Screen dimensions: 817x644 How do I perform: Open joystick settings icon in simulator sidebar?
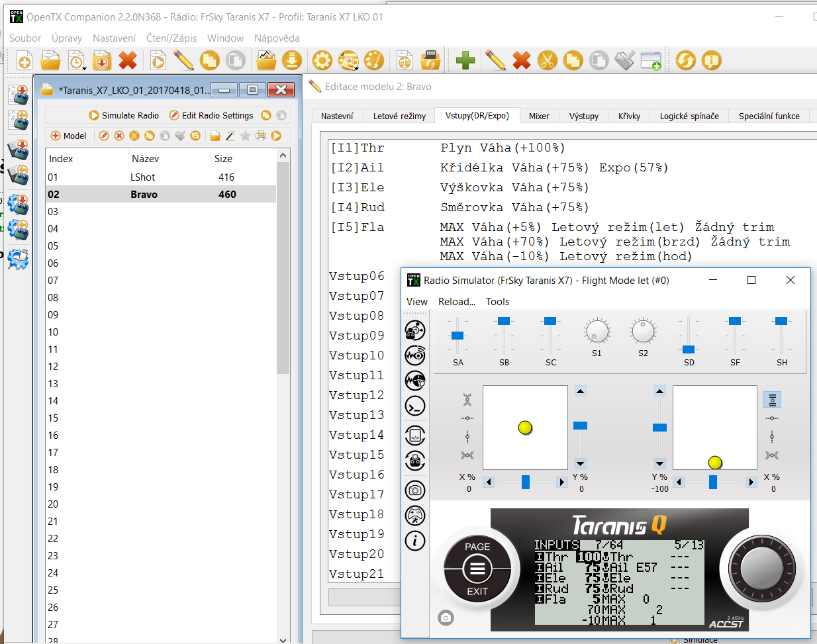tap(415, 516)
